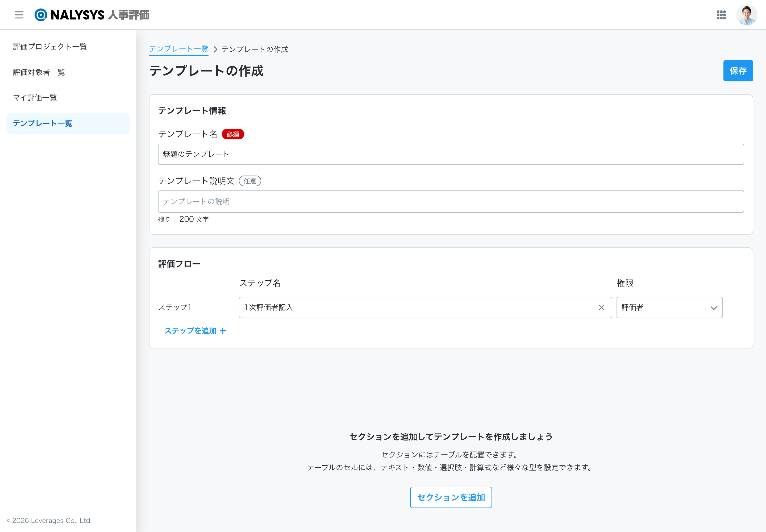The height and width of the screenshot is (532, 766).
Task: Add a step with ステップを追加
Action: [x=195, y=331]
